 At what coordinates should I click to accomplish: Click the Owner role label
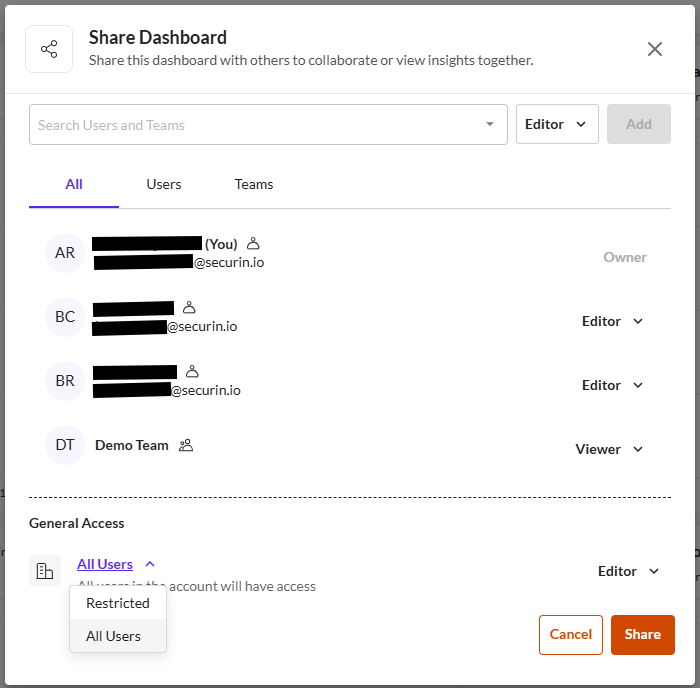pyautogui.click(x=625, y=257)
